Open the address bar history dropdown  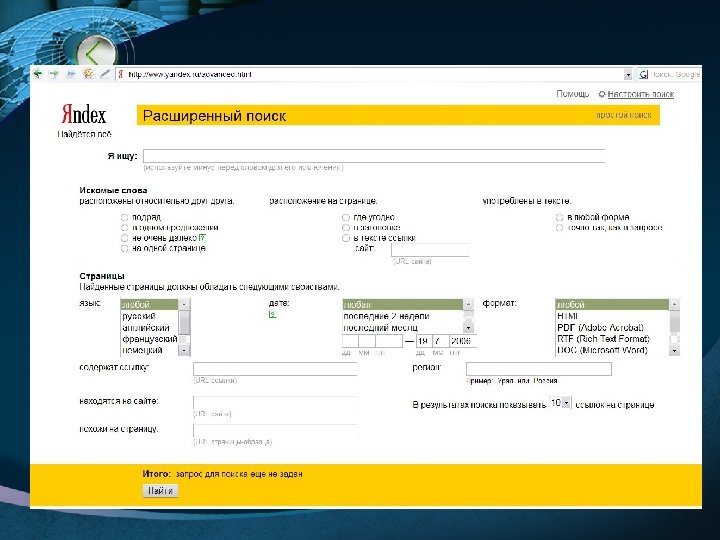pyautogui.click(x=628, y=74)
